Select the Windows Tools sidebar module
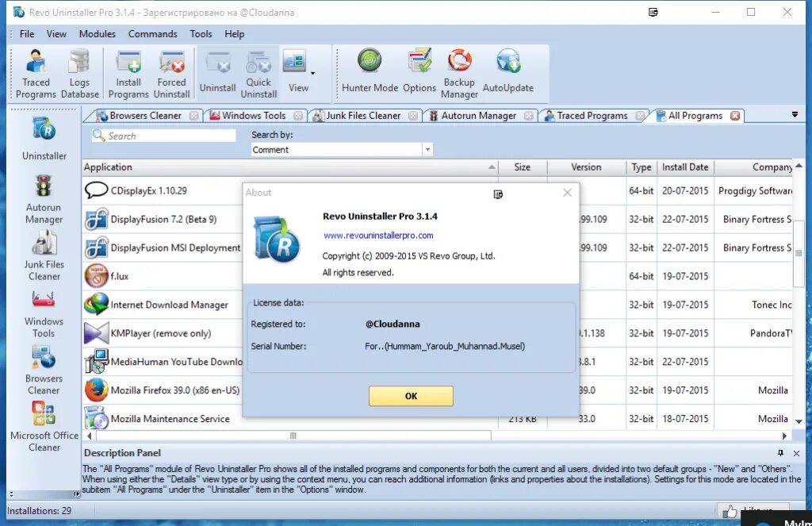 pos(44,313)
